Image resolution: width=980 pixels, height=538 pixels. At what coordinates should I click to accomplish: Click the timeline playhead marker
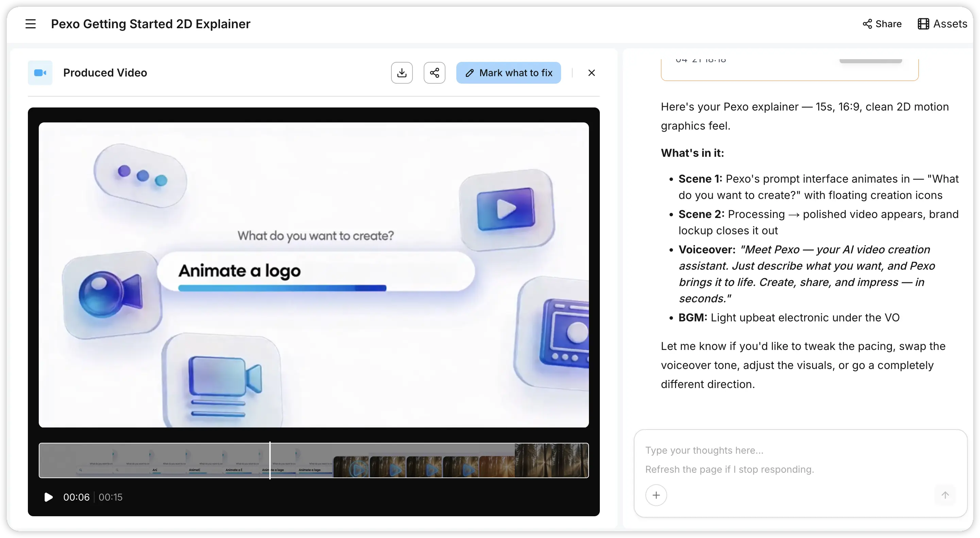pos(270,460)
